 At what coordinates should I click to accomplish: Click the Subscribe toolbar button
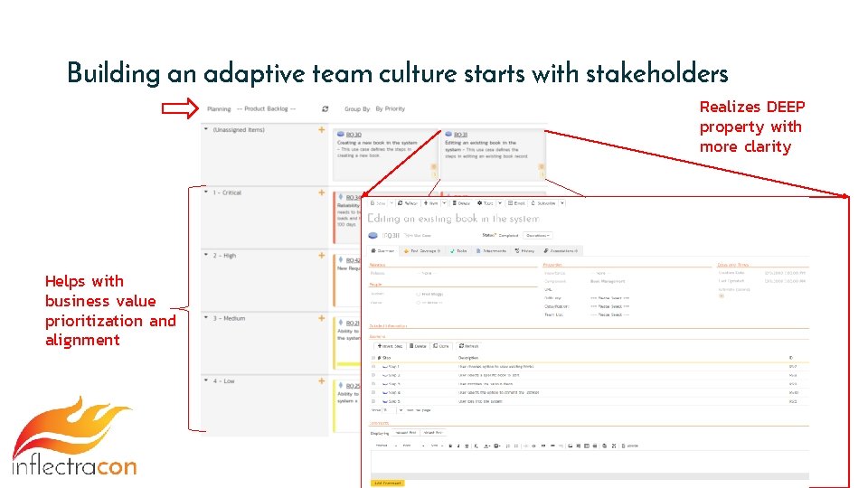(543, 203)
